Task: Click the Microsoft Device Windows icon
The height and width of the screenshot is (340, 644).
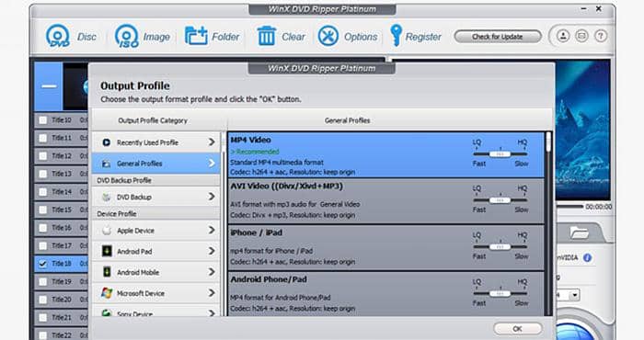Action: click(107, 293)
